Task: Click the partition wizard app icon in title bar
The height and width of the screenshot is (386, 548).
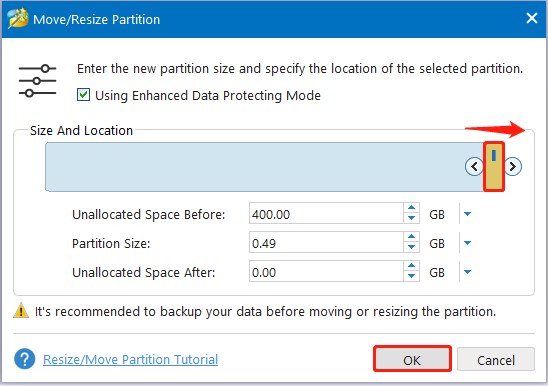Action: tap(18, 19)
